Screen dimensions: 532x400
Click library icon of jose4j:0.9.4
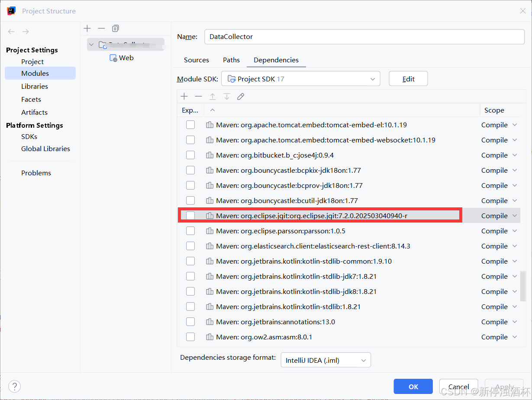tap(210, 155)
